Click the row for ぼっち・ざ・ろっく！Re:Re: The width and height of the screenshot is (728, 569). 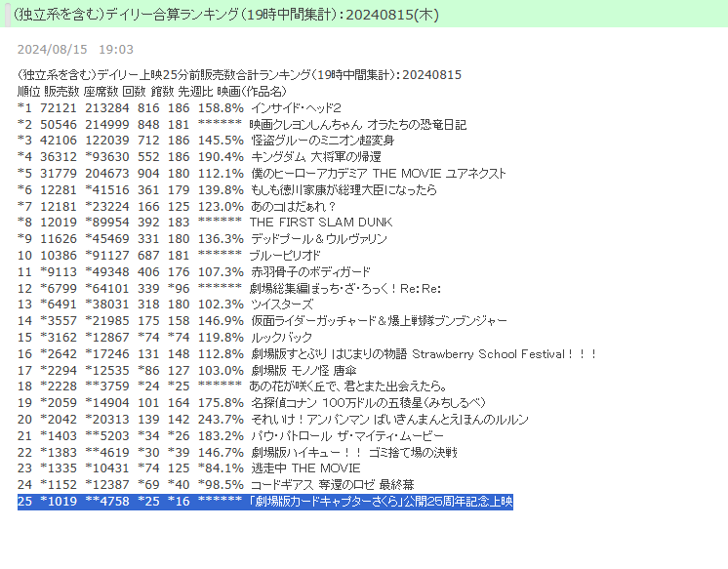(x=229, y=289)
